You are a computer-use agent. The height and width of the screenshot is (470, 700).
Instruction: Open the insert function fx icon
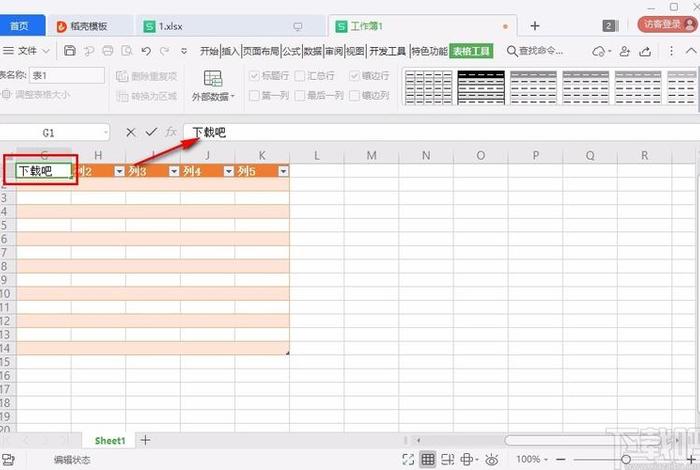tap(171, 132)
